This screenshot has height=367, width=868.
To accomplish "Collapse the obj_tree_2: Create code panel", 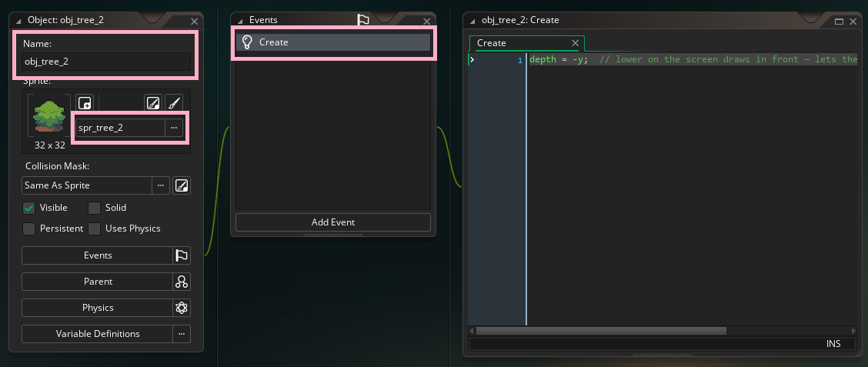I will point(472,21).
